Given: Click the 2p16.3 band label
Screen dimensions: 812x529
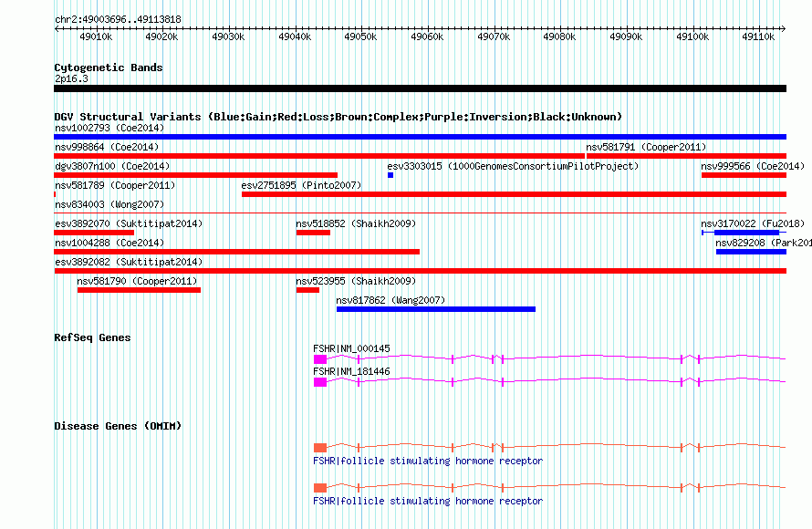Looking at the screenshot, I should point(71,78).
